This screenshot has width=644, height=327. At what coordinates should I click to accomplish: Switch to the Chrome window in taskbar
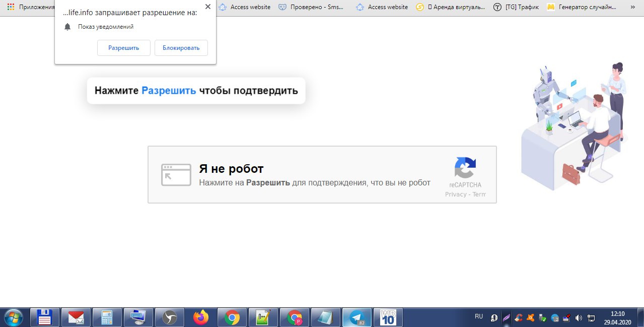click(x=232, y=318)
